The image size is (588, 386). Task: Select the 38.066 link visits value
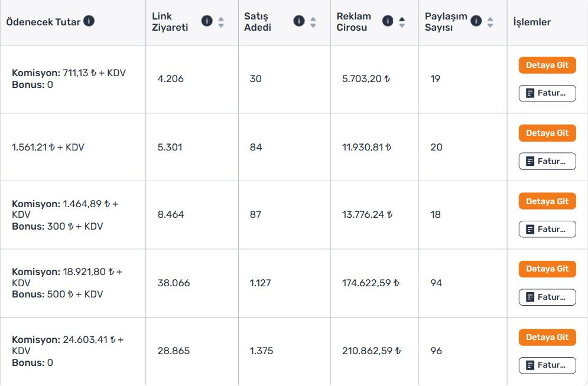point(174,283)
